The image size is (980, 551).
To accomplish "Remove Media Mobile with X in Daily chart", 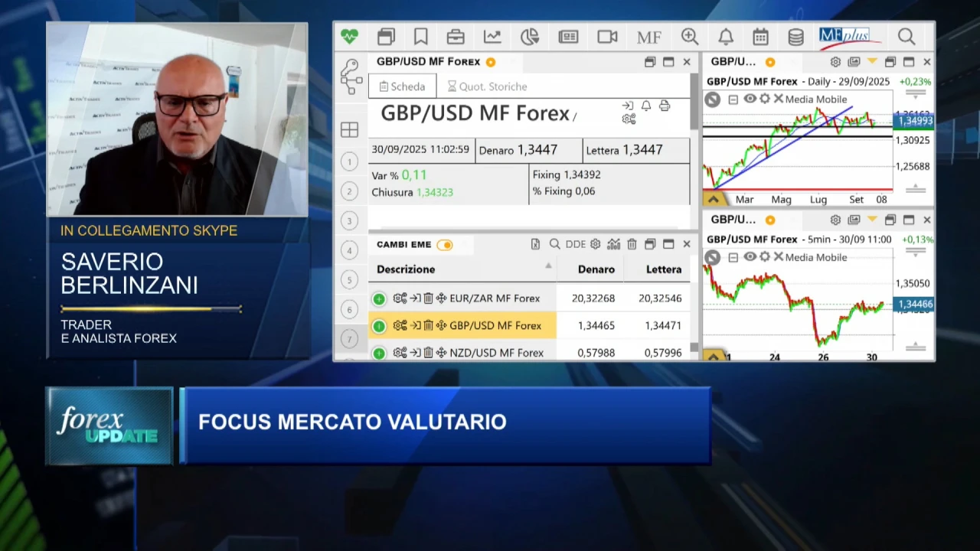I will [778, 99].
